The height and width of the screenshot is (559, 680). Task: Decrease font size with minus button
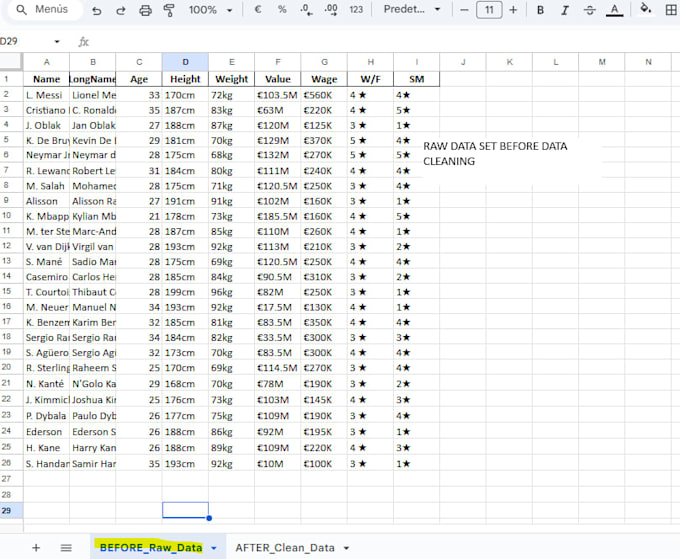pos(464,10)
